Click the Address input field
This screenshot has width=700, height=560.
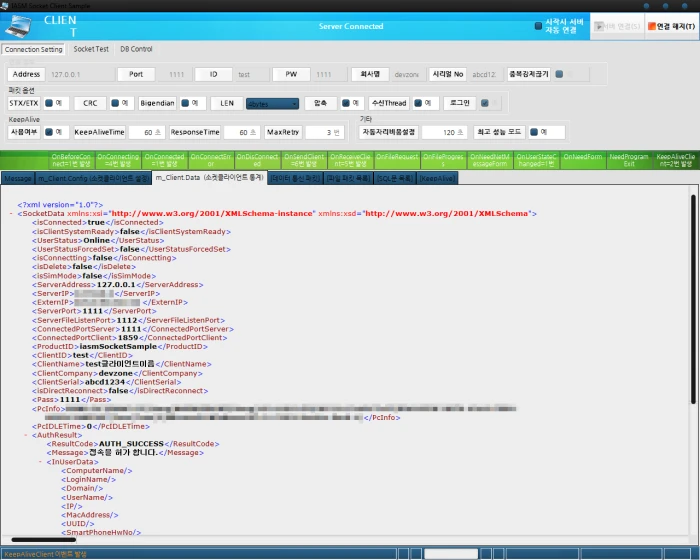click(80, 74)
